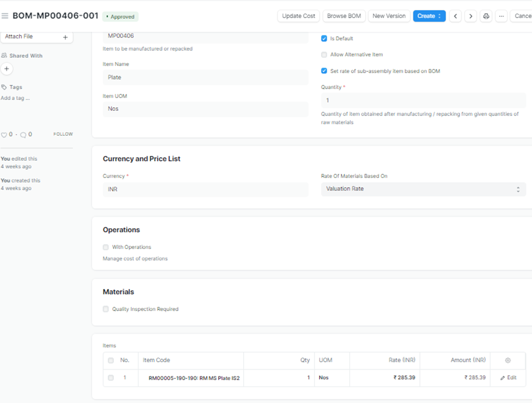Enable Allow Alternative Item checkbox
This screenshot has width=532, height=403.
(x=324, y=54)
